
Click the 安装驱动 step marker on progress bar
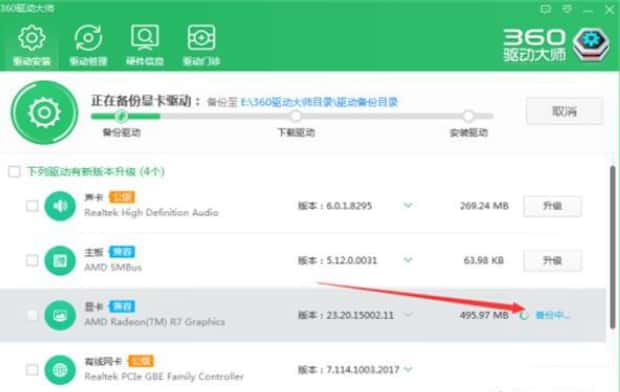coord(468,116)
